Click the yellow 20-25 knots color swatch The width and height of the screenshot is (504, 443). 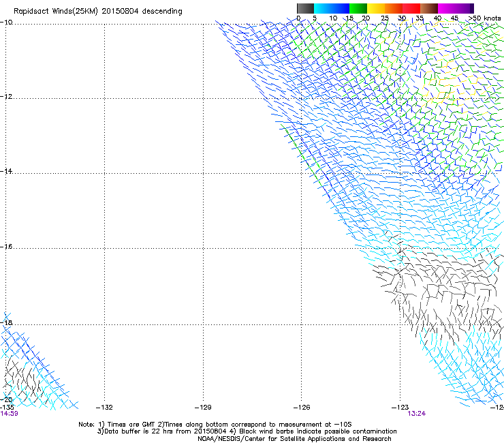click(x=376, y=8)
